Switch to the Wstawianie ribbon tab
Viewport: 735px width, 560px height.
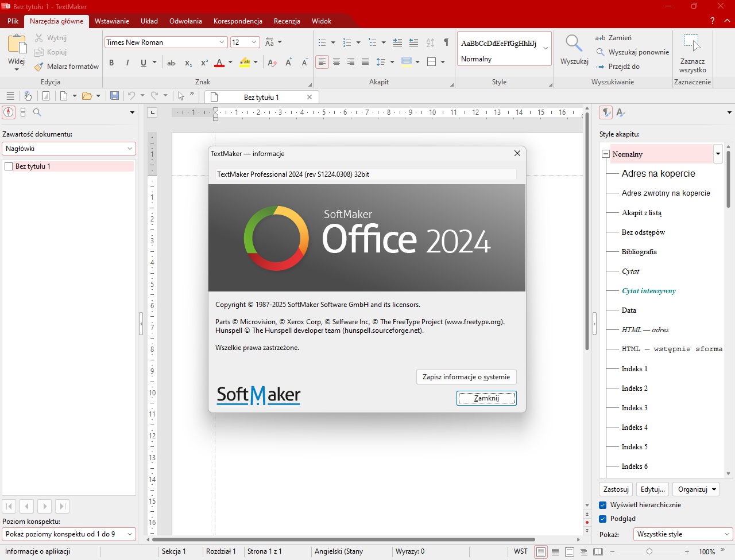coord(112,21)
